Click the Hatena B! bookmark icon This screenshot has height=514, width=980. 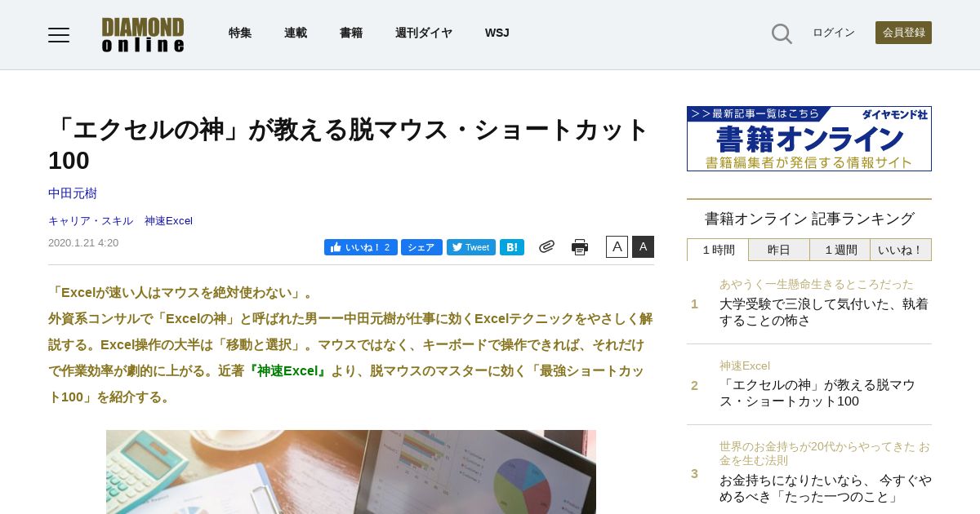coord(512,247)
